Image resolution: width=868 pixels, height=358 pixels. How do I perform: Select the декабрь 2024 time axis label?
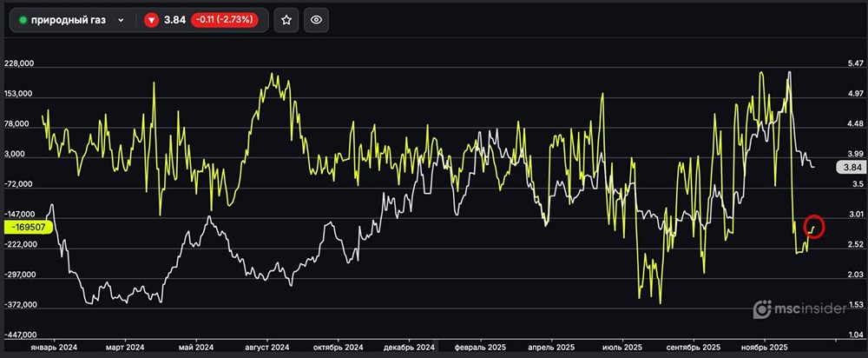[409, 348]
